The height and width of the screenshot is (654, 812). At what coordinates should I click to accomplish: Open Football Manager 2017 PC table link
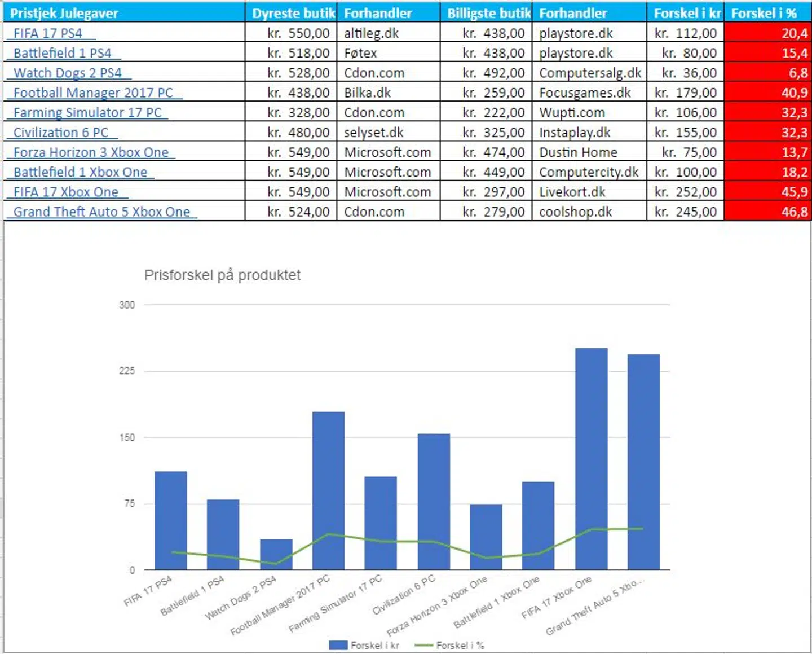click(x=93, y=93)
